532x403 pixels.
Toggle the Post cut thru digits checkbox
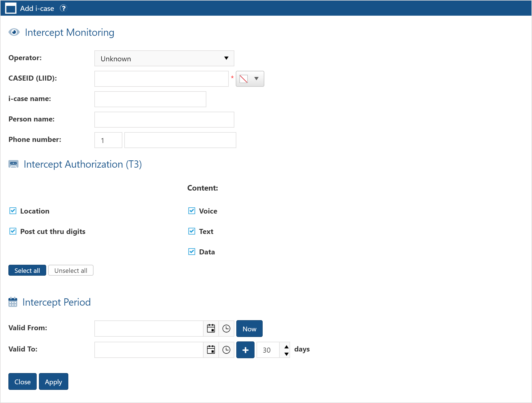[13, 231]
